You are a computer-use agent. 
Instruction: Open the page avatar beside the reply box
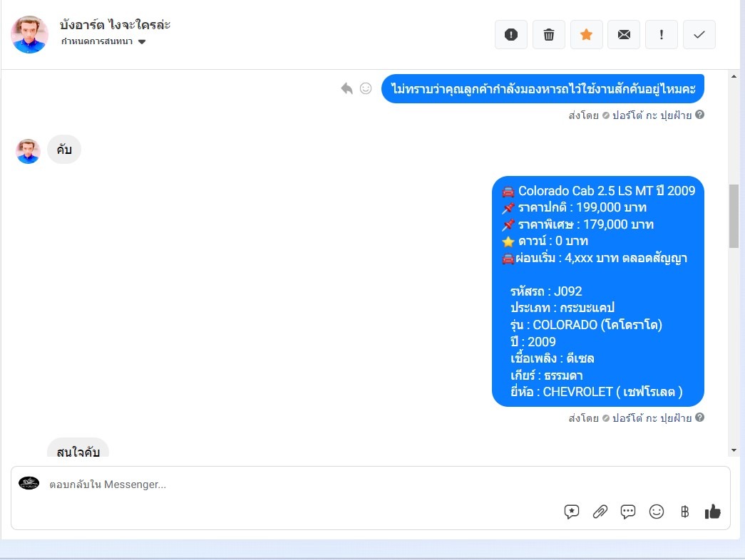click(29, 483)
